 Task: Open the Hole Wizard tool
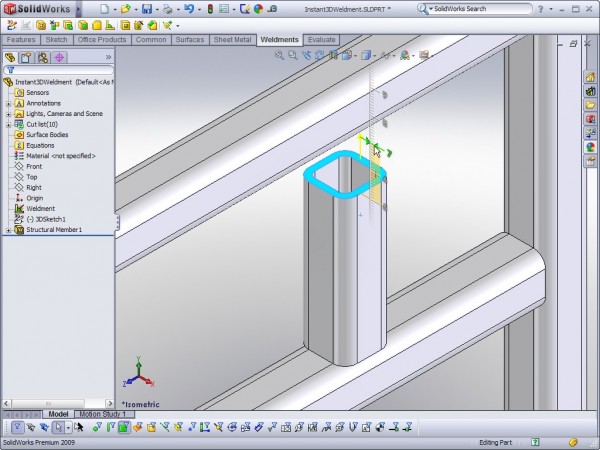[138, 26]
